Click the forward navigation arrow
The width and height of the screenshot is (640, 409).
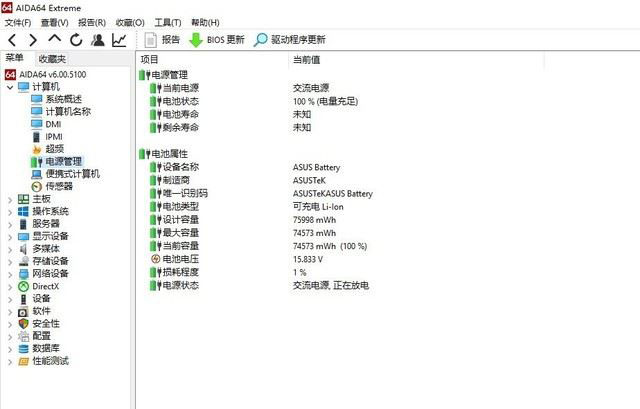33,40
